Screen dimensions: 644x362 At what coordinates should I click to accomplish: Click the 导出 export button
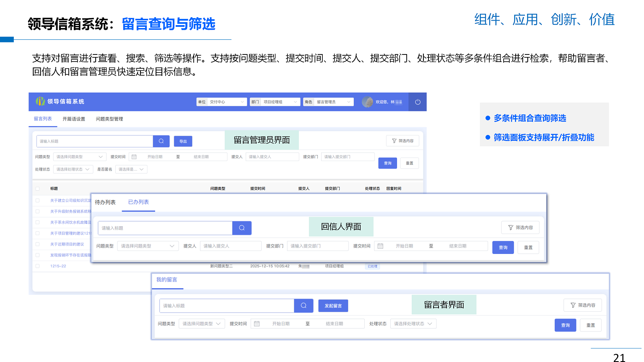(x=183, y=141)
